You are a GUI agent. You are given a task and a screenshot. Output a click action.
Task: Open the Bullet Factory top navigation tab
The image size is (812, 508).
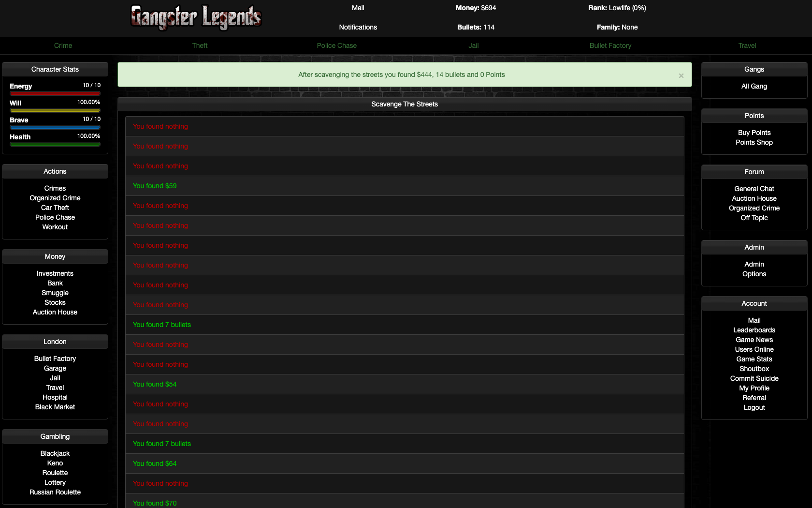(610, 45)
